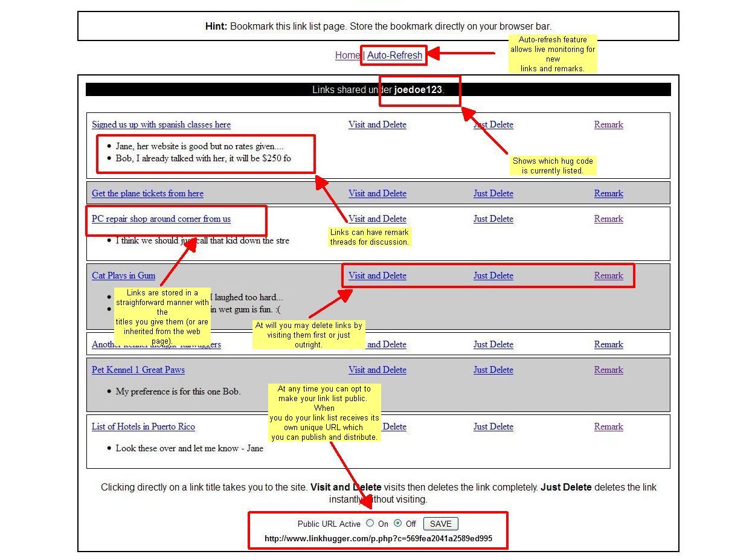755x560 pixels.
Task: Open the Auto-Refresh link
Action: tap(394, 55)
